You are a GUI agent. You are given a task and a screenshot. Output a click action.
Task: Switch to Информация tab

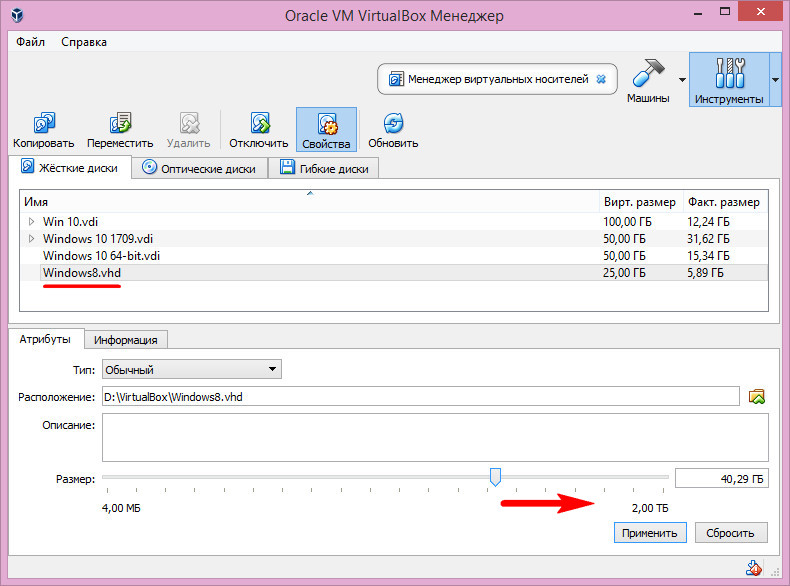125,340
